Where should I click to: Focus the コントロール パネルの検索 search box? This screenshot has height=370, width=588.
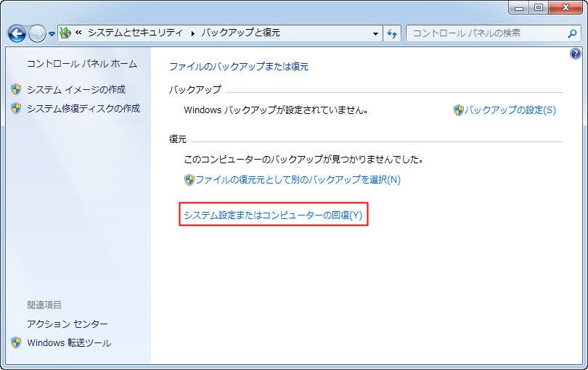point(492,33)
